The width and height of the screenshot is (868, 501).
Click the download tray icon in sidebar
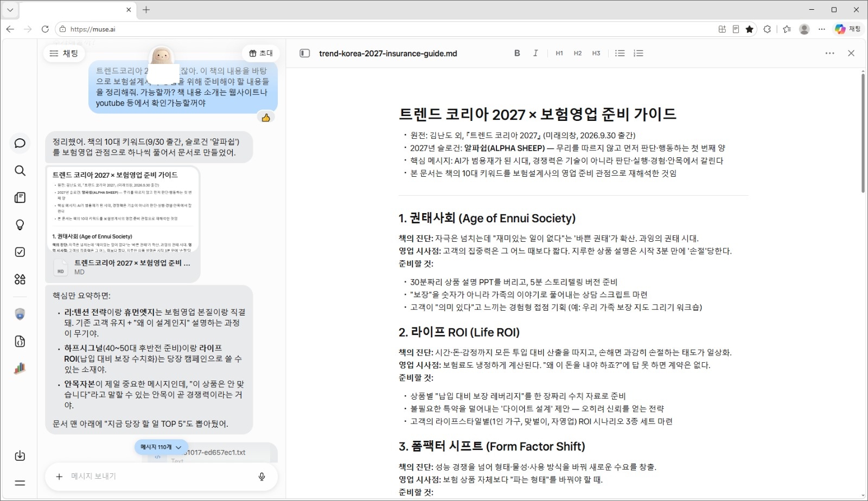click(20, 455)
